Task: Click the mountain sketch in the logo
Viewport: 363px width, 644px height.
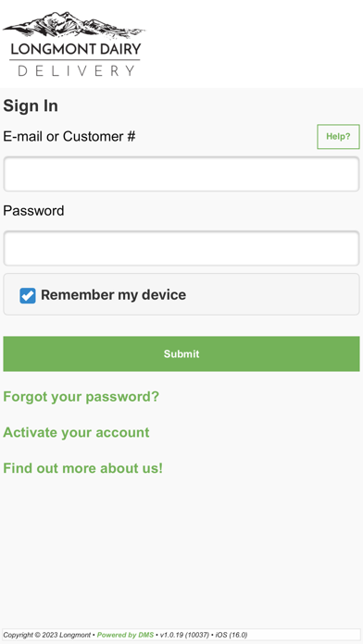Action: 74,26
